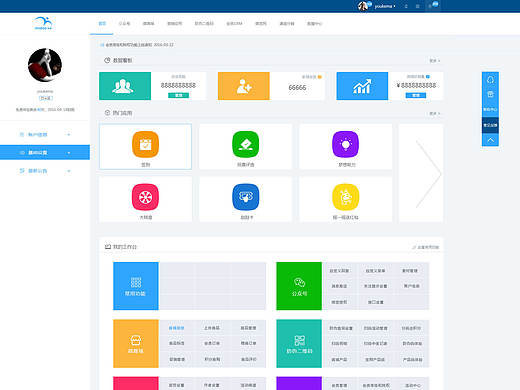The image size is (520, 390).
Task: Open More link in hot apps section
Action: pyautogui.click(x=435, y=114)
